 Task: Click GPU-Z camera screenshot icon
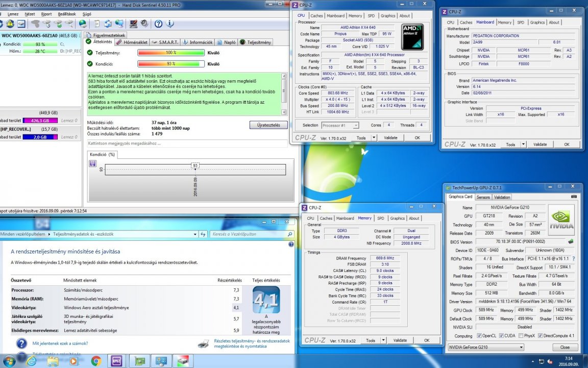coord(574,196)
